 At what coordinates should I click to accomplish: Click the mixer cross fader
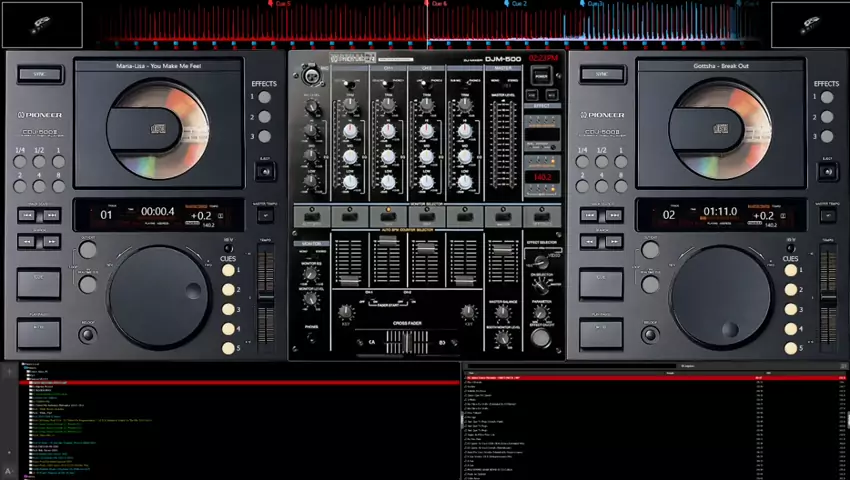[x=407, y=342]
